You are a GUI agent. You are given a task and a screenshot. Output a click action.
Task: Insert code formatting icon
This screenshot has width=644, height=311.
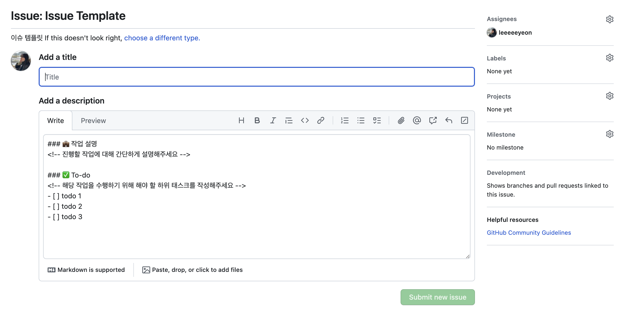pos(305,121)
